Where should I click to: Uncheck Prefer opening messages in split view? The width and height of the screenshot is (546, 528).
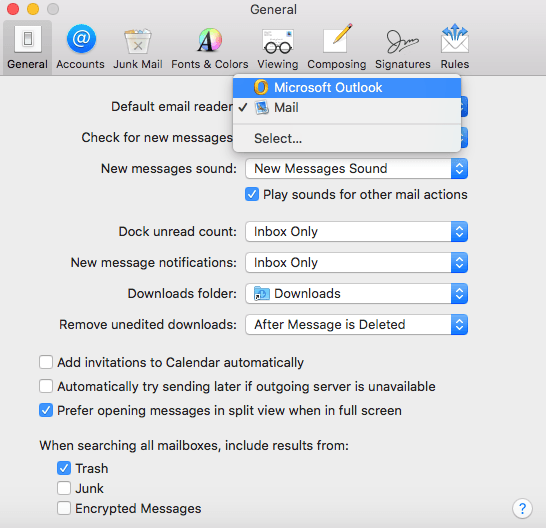(46, 411)
